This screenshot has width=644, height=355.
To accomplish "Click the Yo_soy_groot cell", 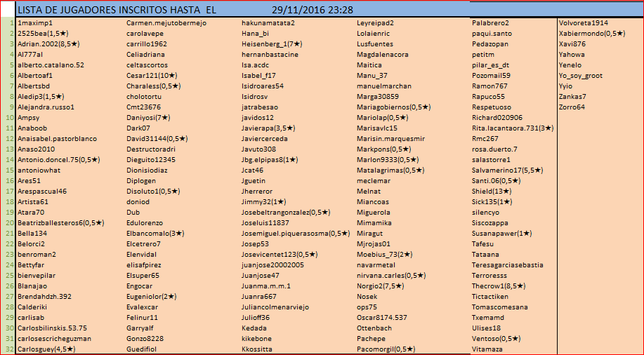I will (x=581, y=75).
